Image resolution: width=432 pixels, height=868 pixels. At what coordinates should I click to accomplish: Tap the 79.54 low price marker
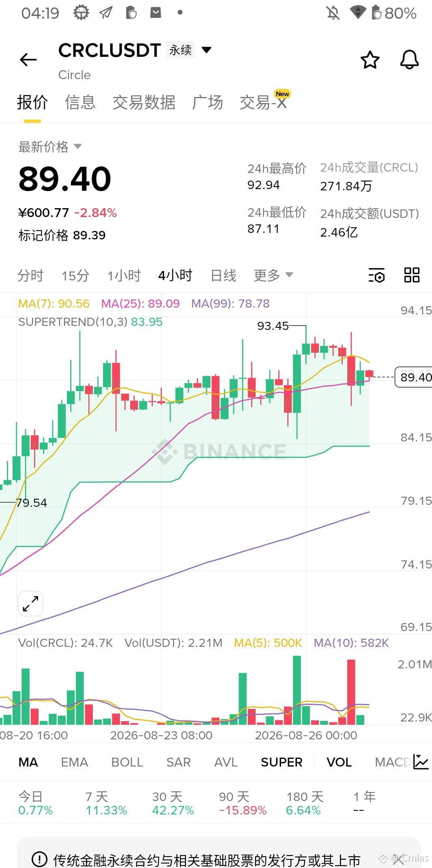click(32, 503)
